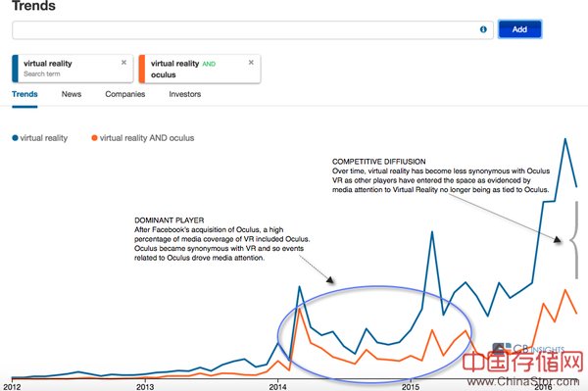Click the 2015 label on time axis
This screenshot has width=588, height=391.
(x=411, y=386)
